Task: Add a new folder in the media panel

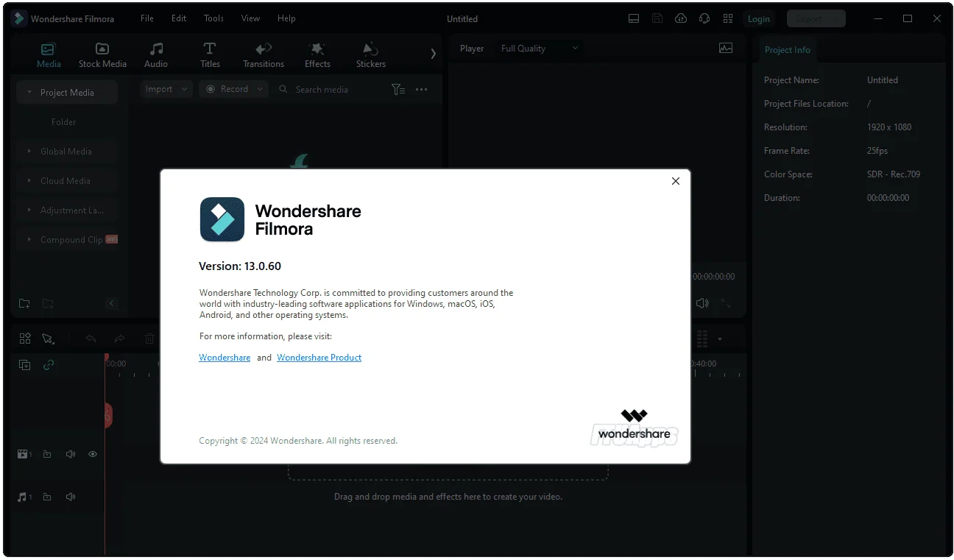Action: point(24,303)
